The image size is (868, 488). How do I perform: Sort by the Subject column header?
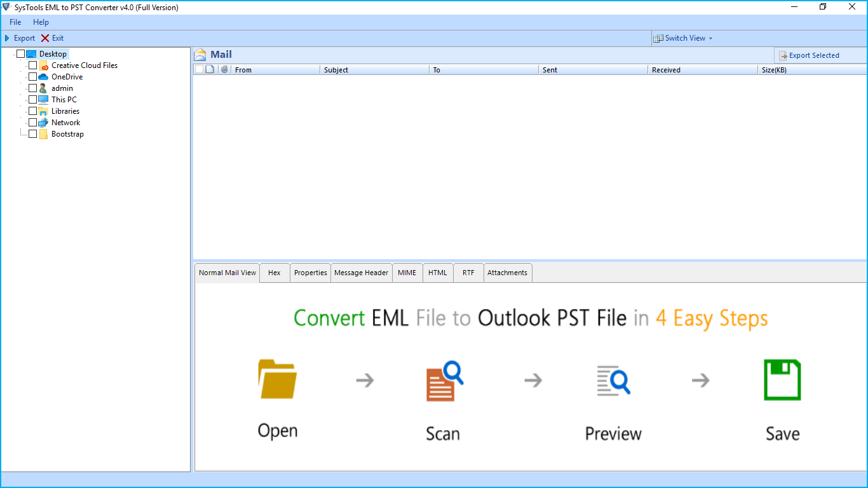click(x=374, y=70)
